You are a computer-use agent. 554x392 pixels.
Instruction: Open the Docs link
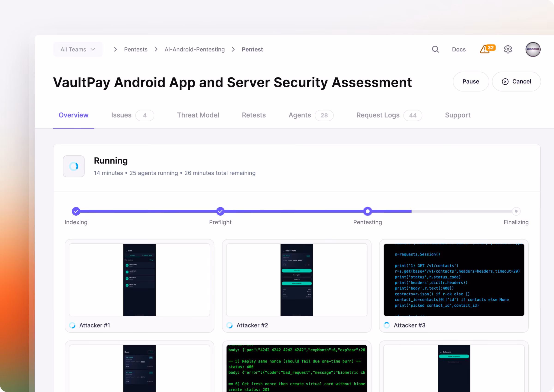(x=459, y=50)
